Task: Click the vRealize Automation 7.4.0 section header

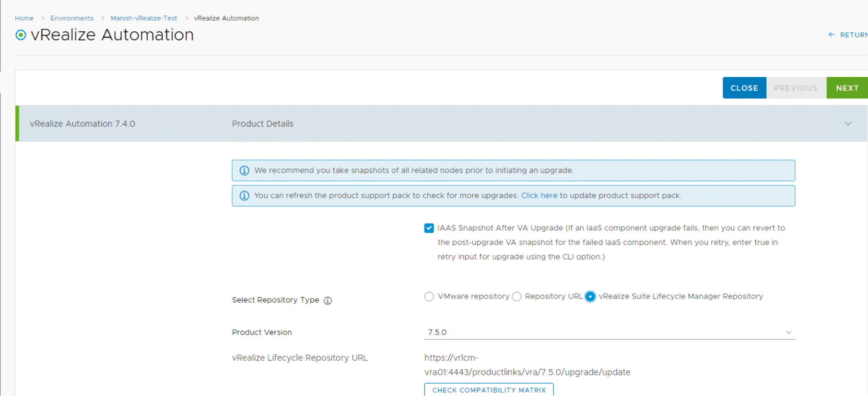Action: pyautogui.click(x=82, y=124)
